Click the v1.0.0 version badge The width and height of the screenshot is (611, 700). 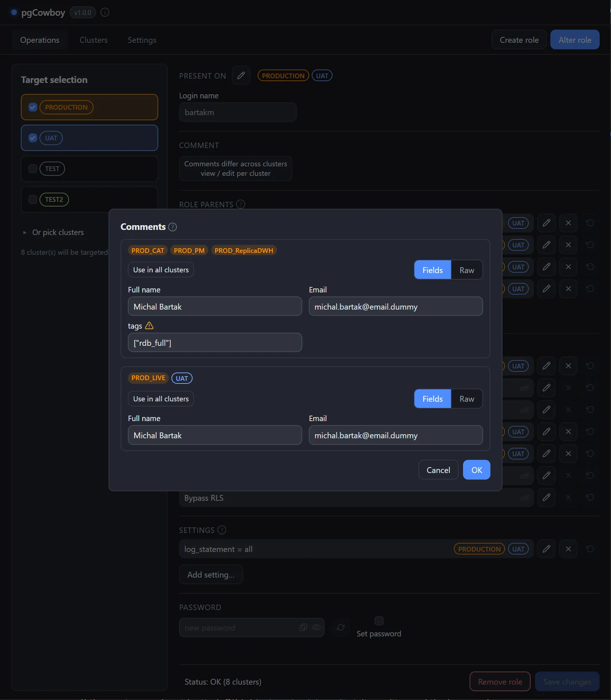pos(83,12)
